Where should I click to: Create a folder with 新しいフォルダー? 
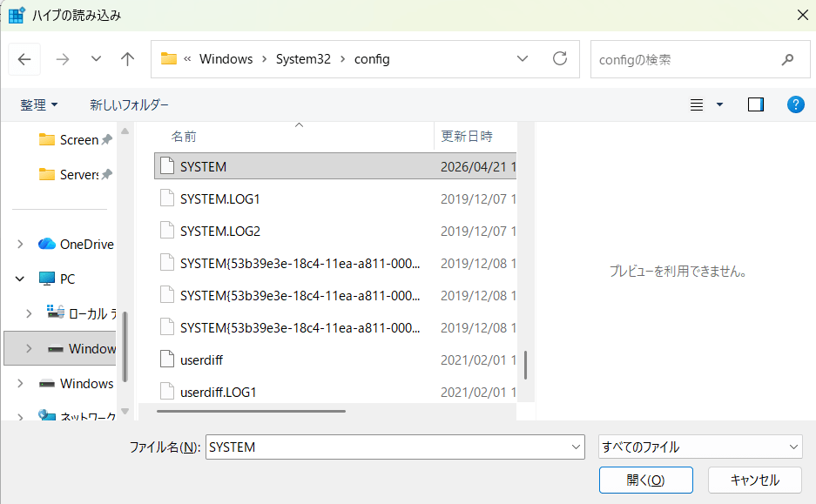tap(127, 104)
